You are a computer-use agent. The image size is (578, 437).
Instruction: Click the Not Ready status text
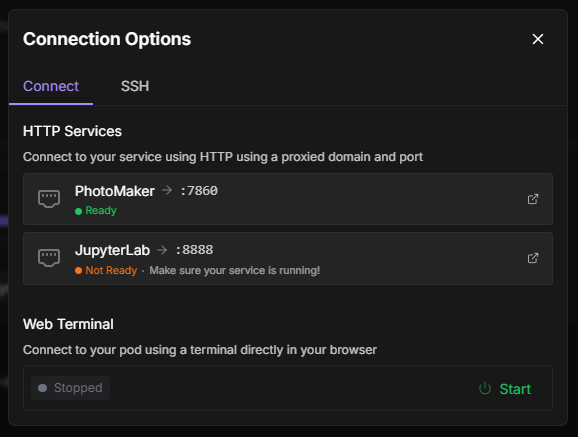111,271
